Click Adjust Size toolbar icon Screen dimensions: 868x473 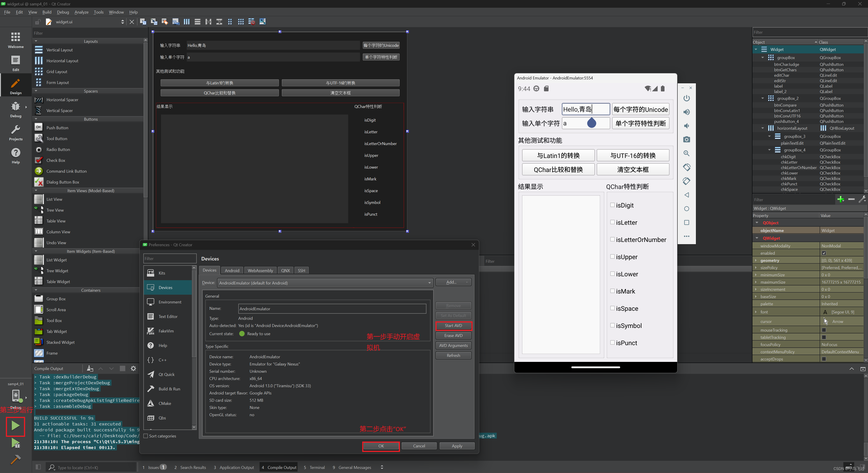pos(263,21)
